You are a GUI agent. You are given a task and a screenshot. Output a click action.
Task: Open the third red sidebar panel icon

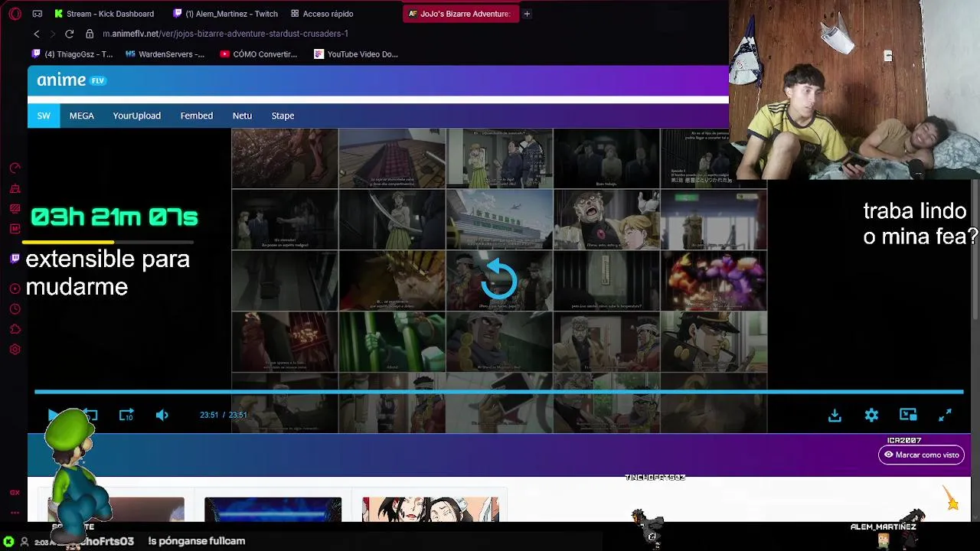[15, 208]
